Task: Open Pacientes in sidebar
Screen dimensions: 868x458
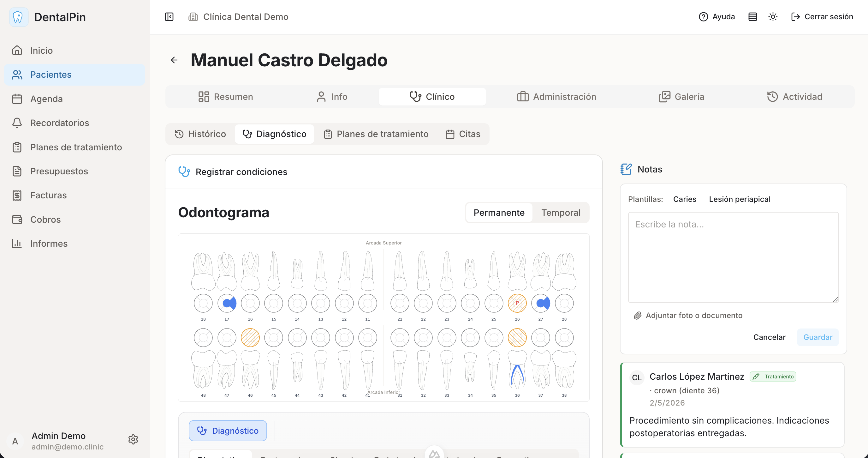Action: 74,75
